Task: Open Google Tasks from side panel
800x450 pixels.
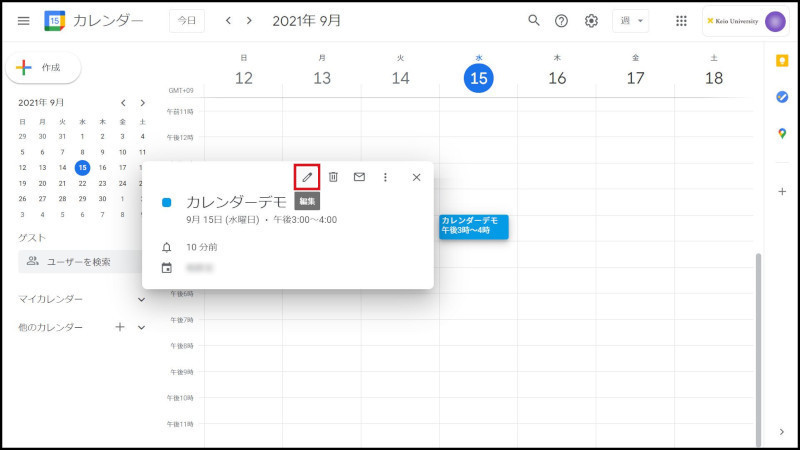Action: (x=782, y=97)
